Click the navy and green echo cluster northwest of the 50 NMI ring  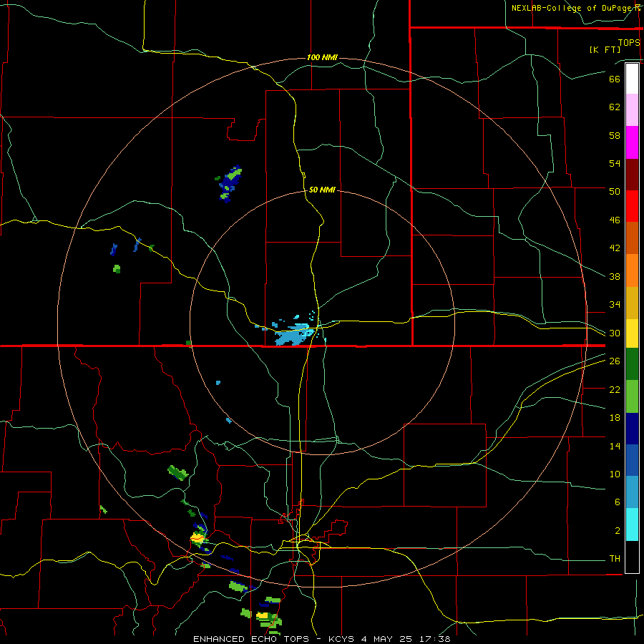229,184
